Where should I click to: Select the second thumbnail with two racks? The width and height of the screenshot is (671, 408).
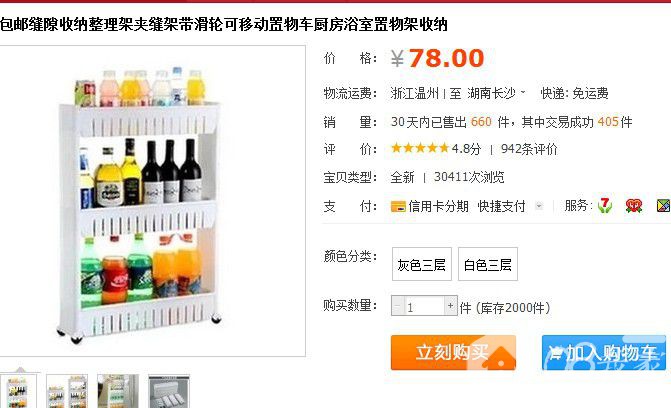tap(67, 391)
